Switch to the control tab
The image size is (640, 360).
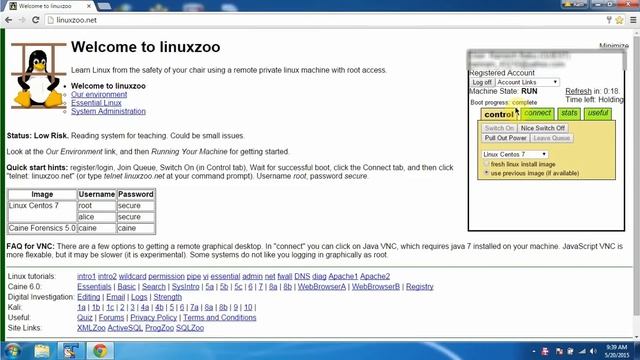(498, 114)
